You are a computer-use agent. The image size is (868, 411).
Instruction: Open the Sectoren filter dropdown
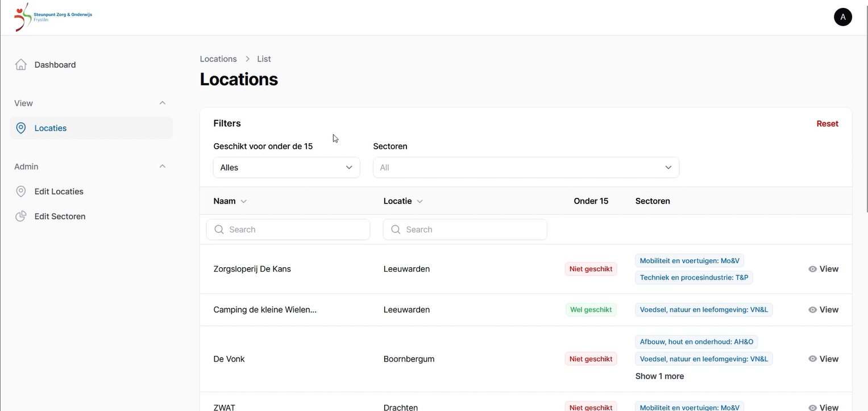click(526, 168)
